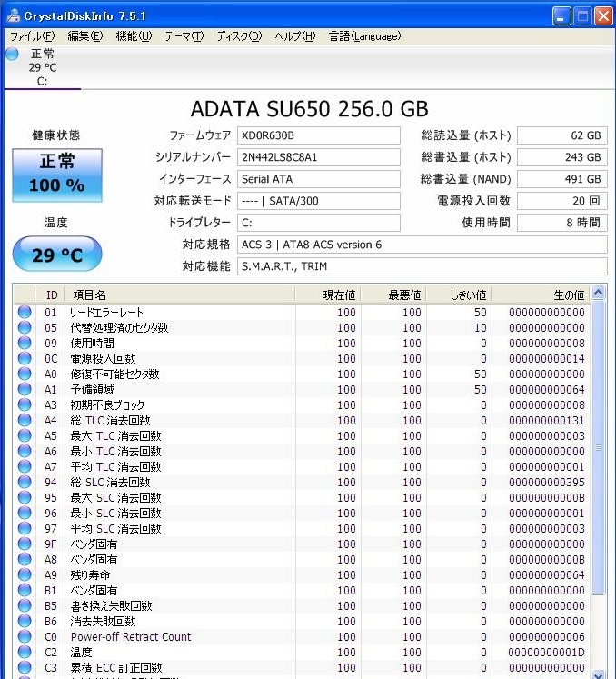Click status orb for A4 総 TLC 消去回数
Viewport: 616px width, 679px height.
click(25, 420)
